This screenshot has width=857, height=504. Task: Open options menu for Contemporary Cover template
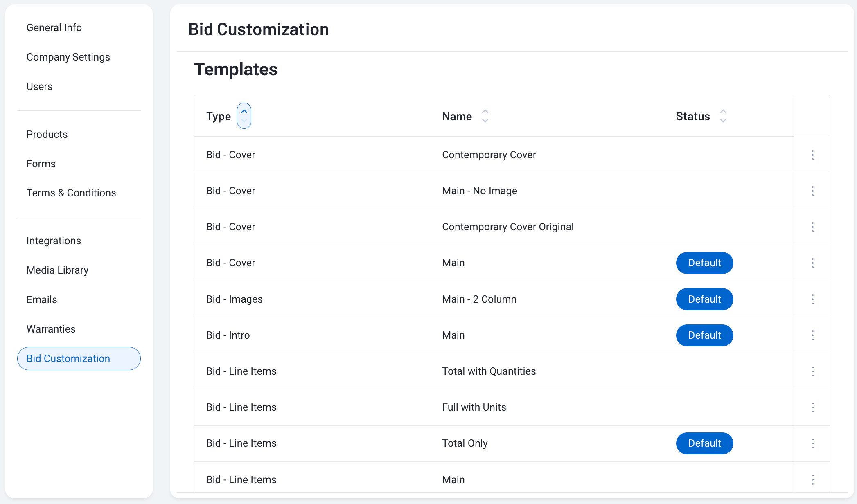tap(812, 155)
